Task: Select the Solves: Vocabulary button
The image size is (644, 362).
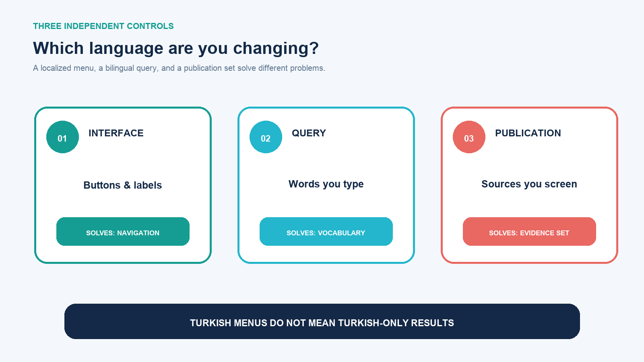Action: (326, 231)
